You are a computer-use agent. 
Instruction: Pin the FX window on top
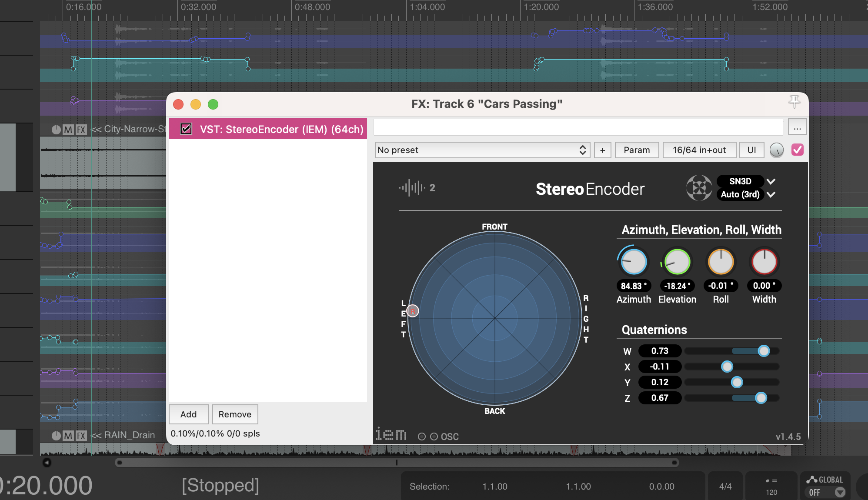[794, 102]
